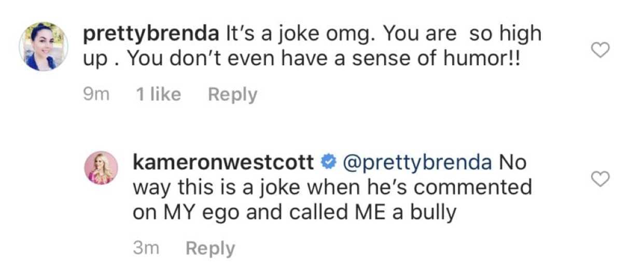Click the blue verified badge
644x270 pixels.
[327, 163]
